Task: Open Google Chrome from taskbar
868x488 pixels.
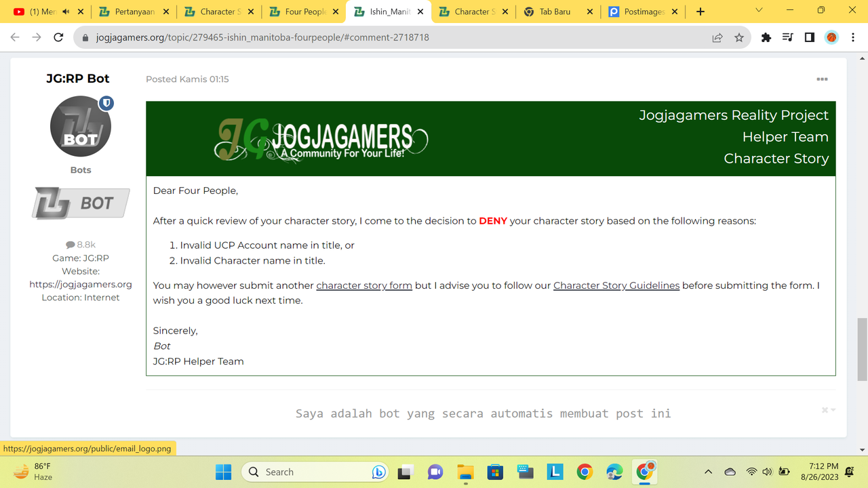Action: tap(585, 472)
